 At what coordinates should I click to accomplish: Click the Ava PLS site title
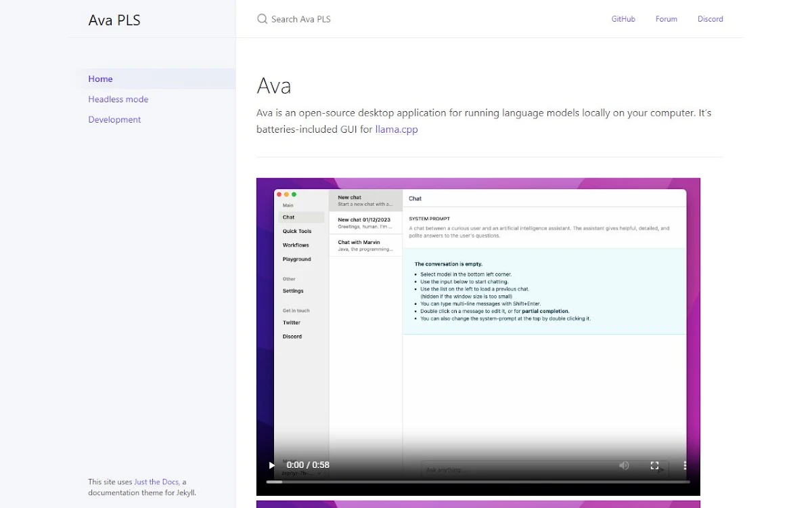(114, 20)
